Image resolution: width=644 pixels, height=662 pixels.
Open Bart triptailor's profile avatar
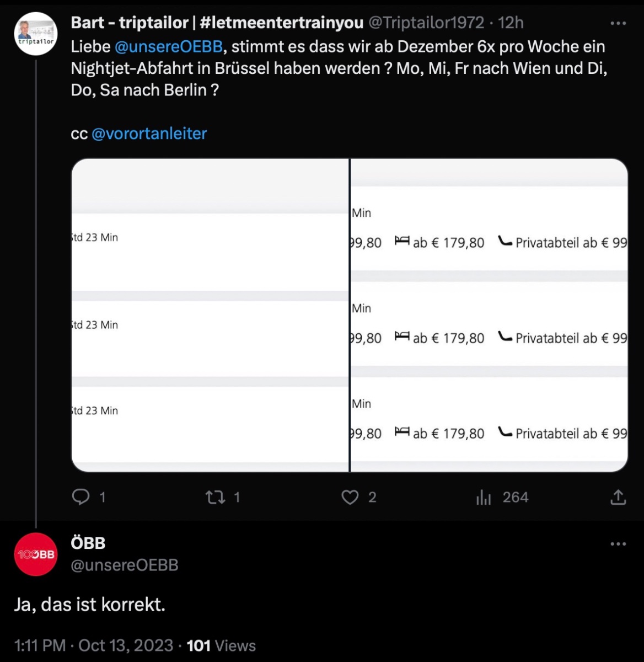(x=36, y=34)
